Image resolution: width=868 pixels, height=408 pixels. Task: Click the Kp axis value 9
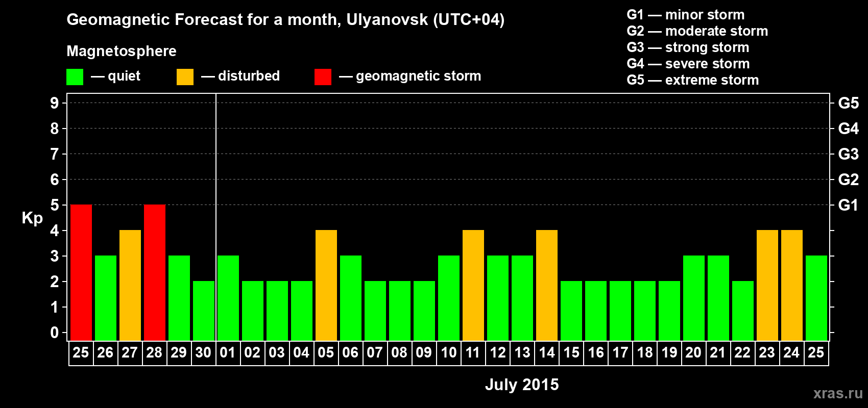click(x=55, y=103)
